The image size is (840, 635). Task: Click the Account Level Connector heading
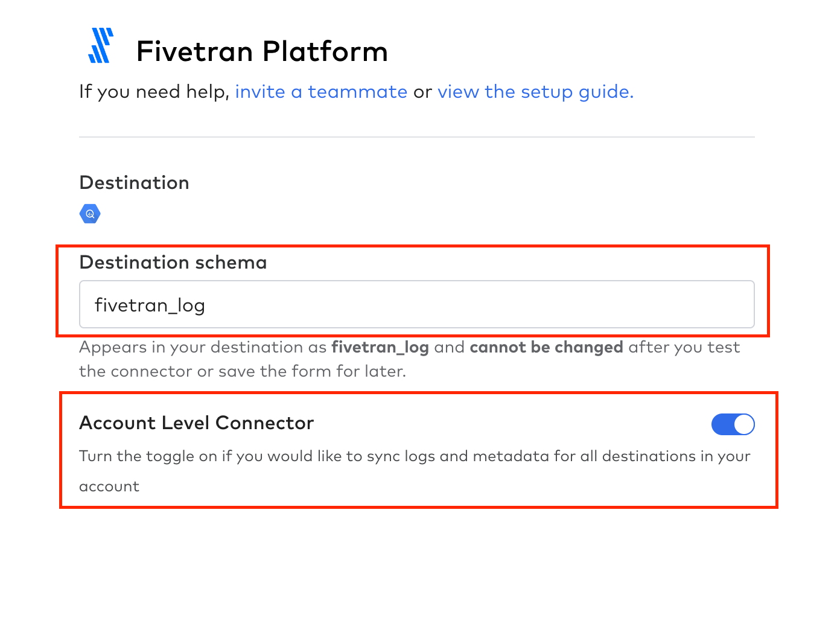click(x=197, y=423)
